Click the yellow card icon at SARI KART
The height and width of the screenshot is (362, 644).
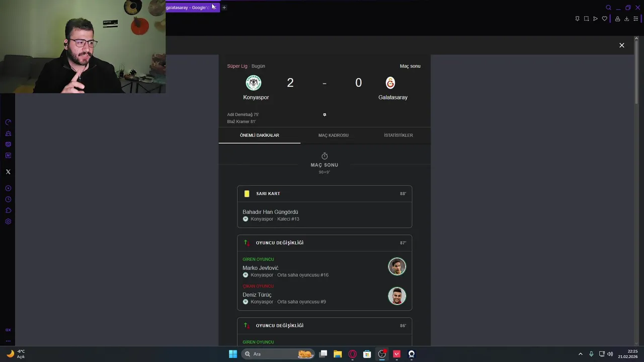tap(247, 194)
